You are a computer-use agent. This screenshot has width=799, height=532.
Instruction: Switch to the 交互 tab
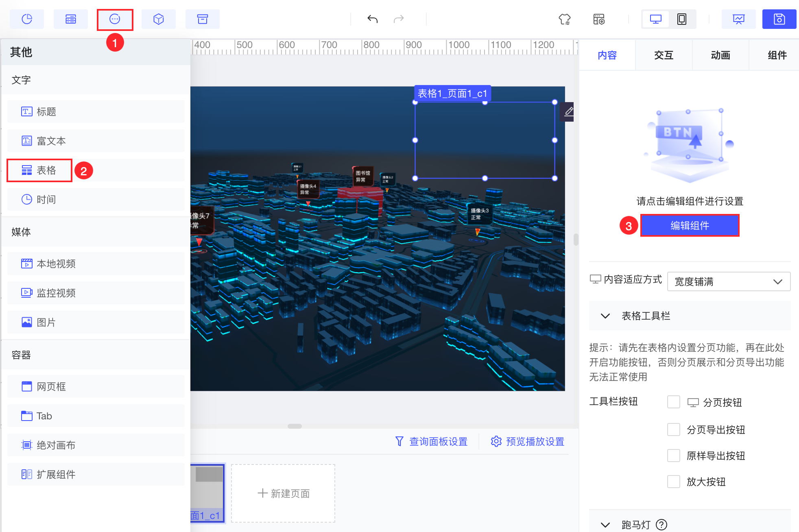(x=664, y=55)
